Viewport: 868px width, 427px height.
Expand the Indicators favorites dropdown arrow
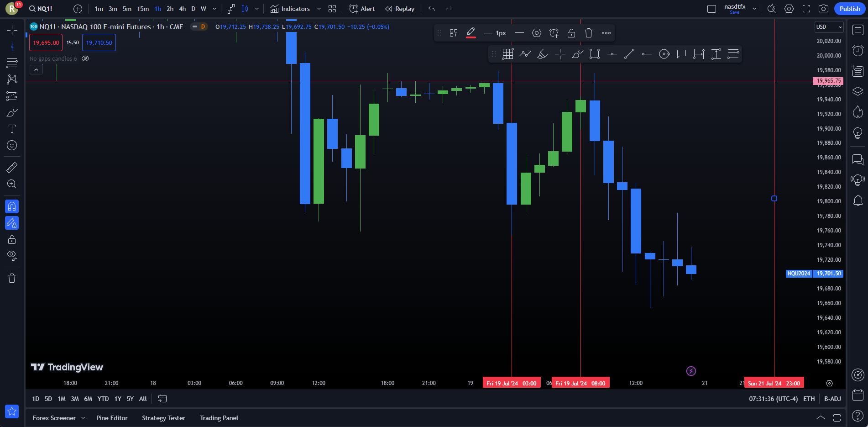pyautogui.click(x=319, y=9)
